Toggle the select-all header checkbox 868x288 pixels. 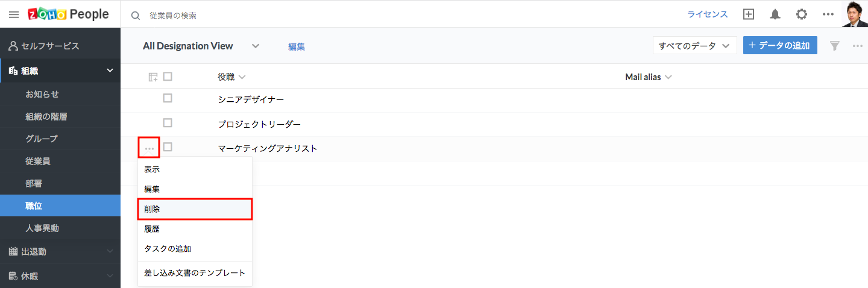pos(168,77)
